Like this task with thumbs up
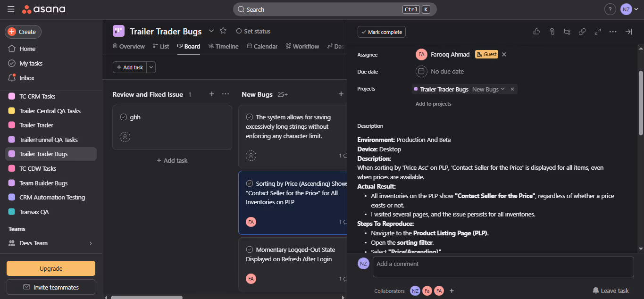Screen dimensions: 644x299 click(536, 32)
